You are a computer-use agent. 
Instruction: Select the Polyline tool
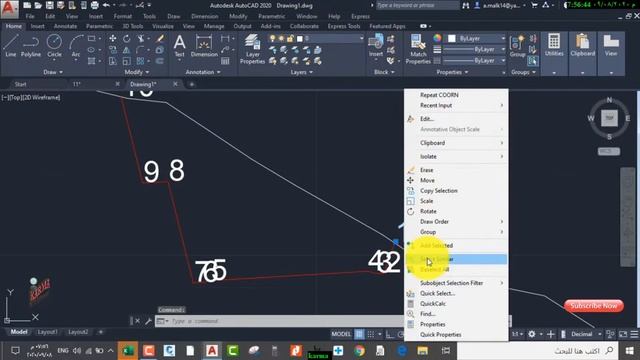point(31,45)
